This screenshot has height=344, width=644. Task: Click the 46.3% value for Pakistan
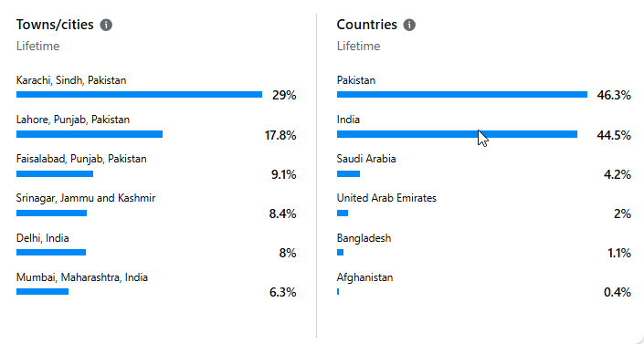click(x=614, y=95)
